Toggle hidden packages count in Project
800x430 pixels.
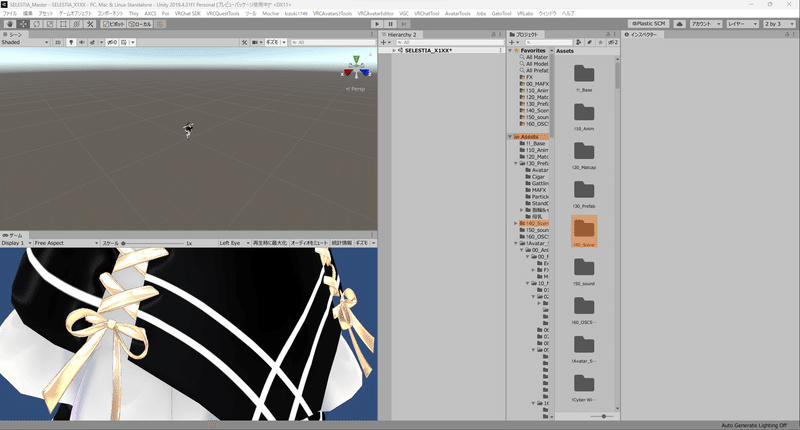point(613,42)
